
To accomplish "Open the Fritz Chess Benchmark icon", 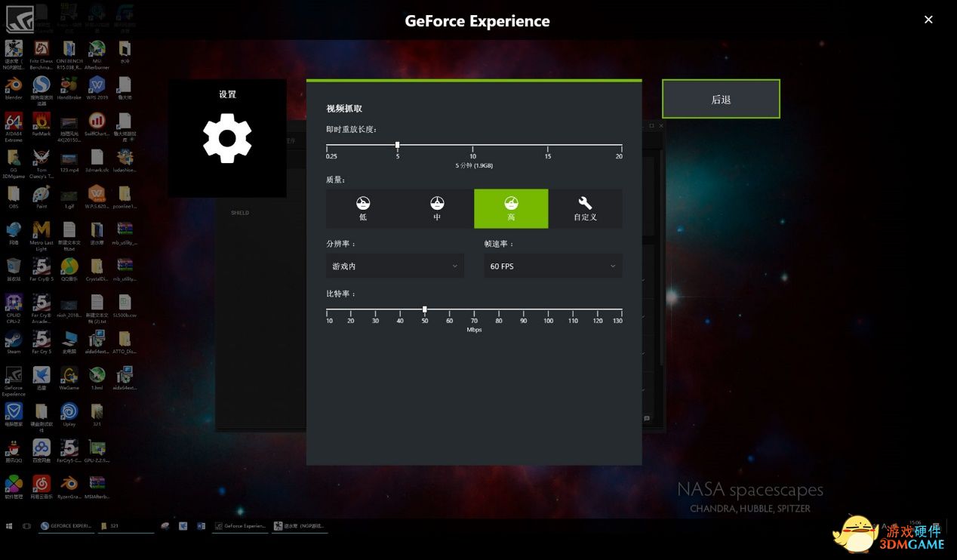I will coord(42,55).
